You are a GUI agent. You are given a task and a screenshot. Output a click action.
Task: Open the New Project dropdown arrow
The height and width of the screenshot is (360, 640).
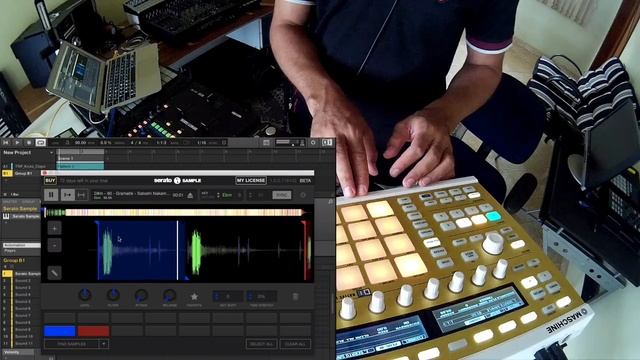51,153
